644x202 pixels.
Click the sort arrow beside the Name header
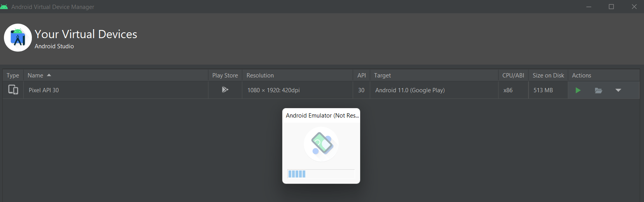(49, 75)
